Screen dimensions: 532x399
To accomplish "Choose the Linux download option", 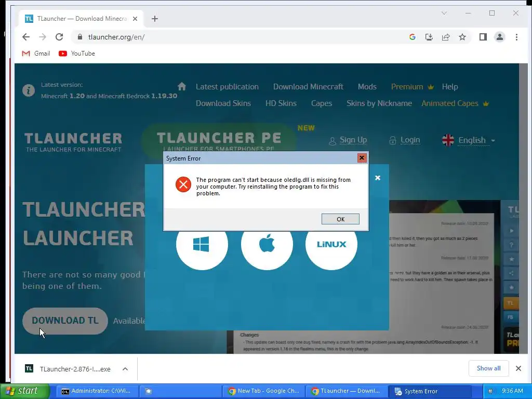I will (x=331, y=244).
